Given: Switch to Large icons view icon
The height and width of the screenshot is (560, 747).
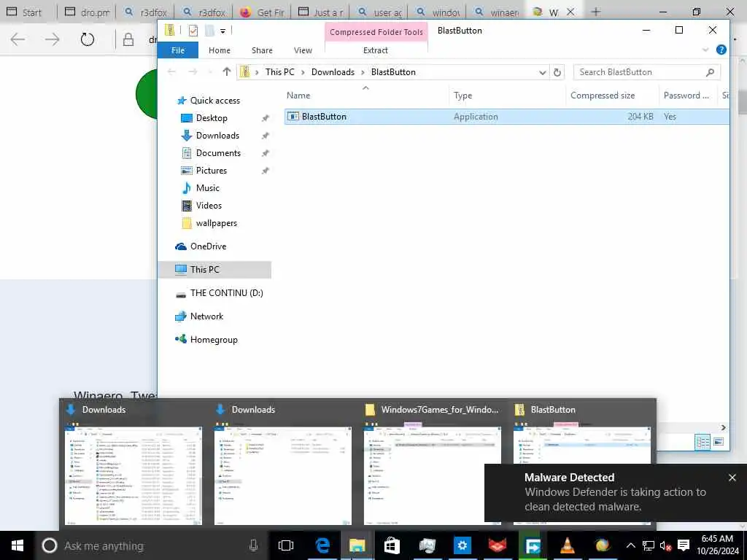Looking at the screenshot, I should tap(719, 441).
